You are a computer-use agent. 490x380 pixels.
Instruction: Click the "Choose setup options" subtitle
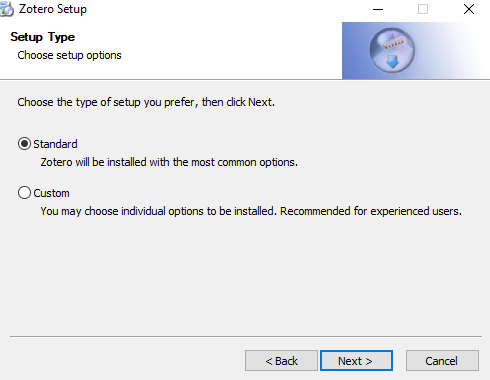tap(69, 55)
